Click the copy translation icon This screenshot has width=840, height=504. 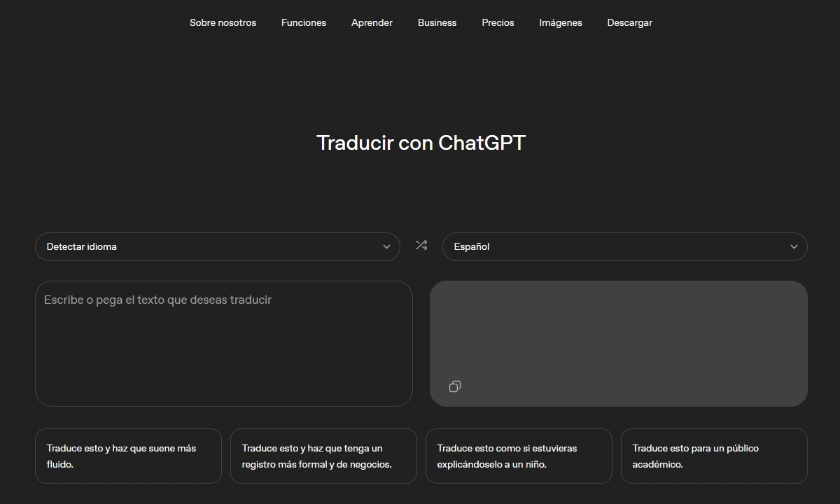point(455,386)
